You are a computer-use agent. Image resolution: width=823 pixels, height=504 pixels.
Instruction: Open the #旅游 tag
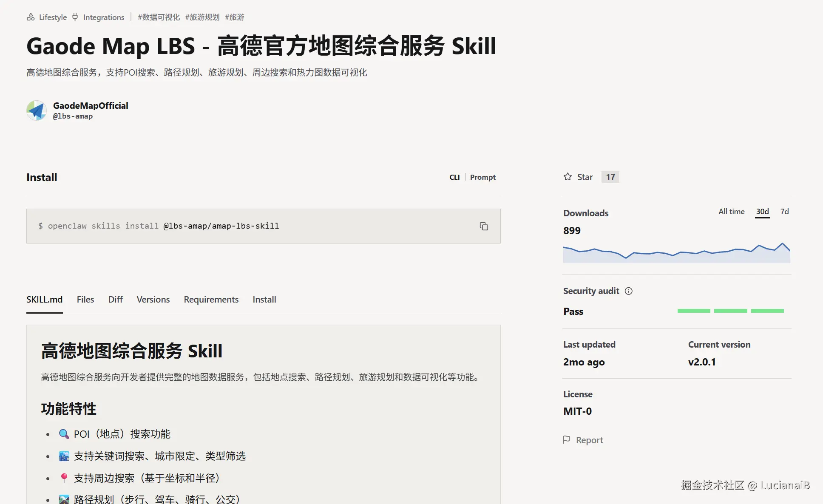coord(235,17)
